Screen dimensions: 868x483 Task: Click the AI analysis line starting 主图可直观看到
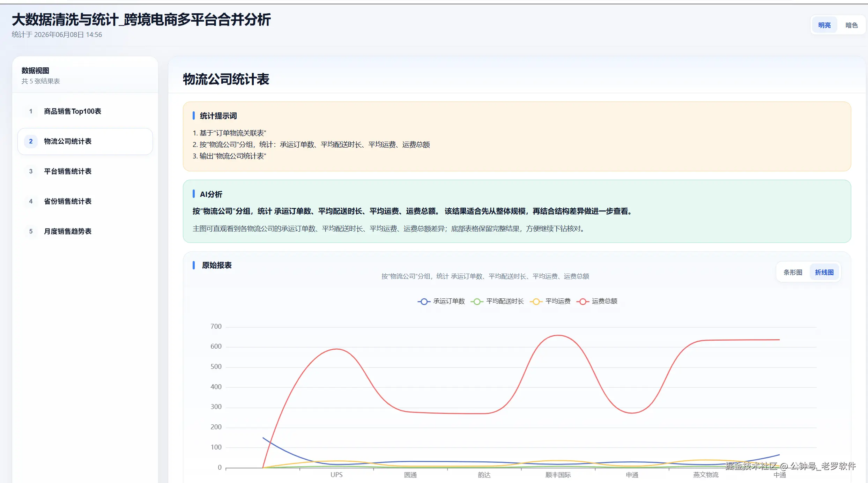389,229
